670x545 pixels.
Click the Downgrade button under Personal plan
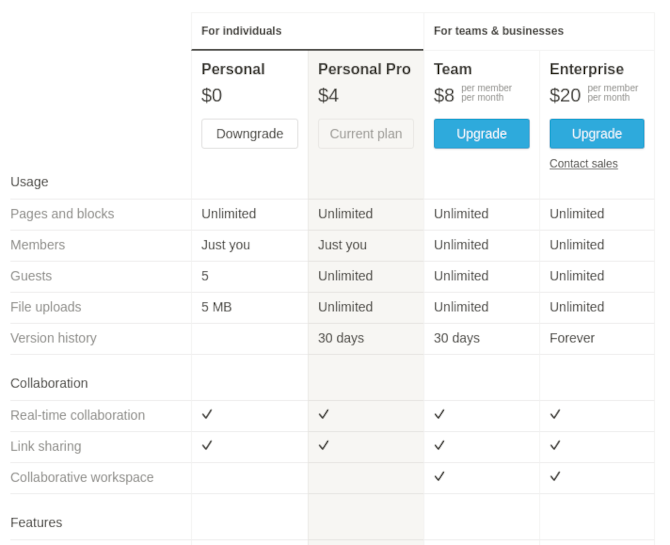[249, 134]
